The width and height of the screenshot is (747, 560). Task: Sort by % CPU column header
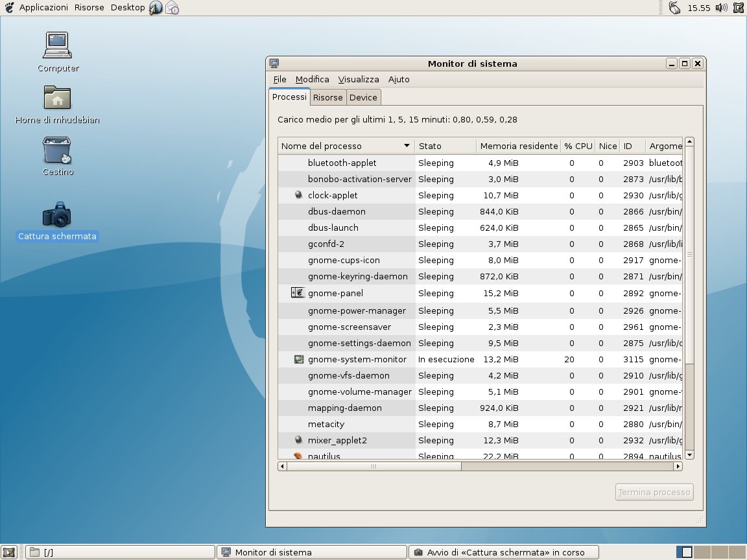point(578,146)
